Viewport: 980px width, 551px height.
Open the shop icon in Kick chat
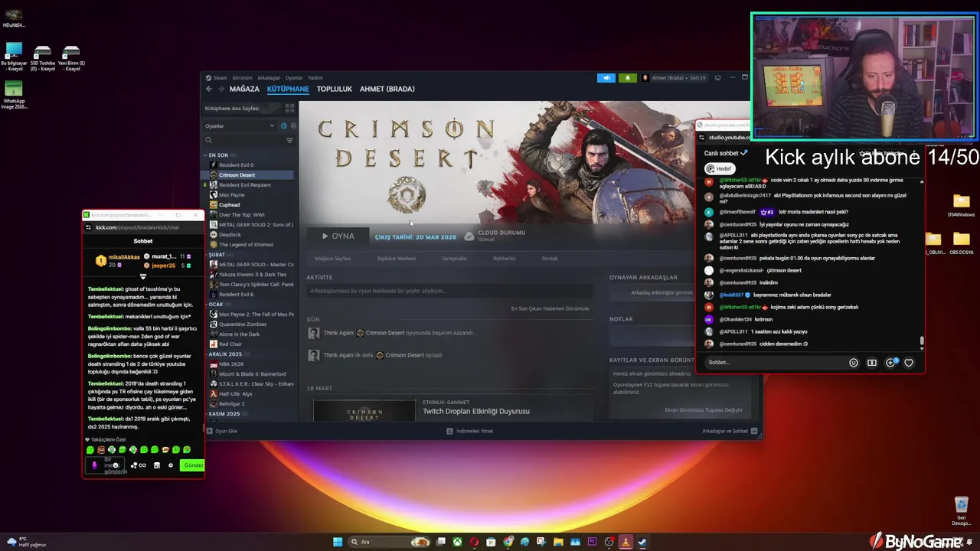[157, 465]
